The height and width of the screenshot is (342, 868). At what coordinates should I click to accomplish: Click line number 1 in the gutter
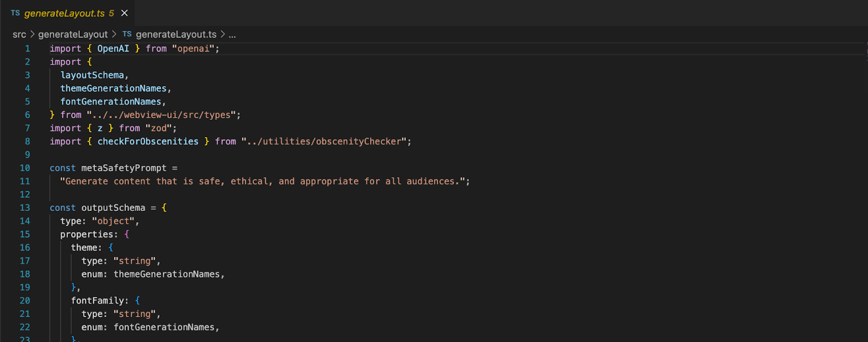[27, 49]
